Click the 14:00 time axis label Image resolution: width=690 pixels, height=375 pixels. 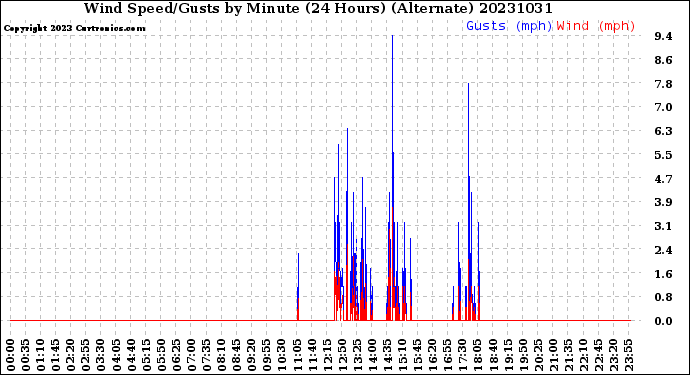tap(371, 354)
